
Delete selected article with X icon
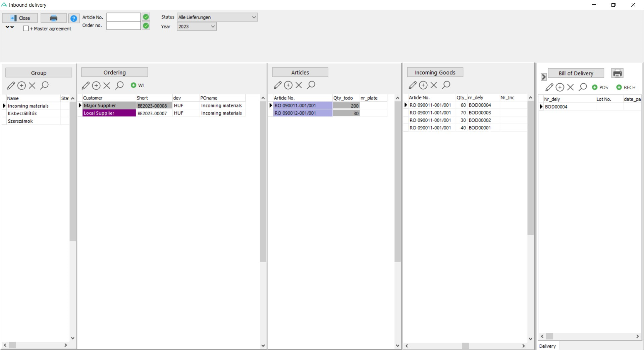tap(299, 85)
